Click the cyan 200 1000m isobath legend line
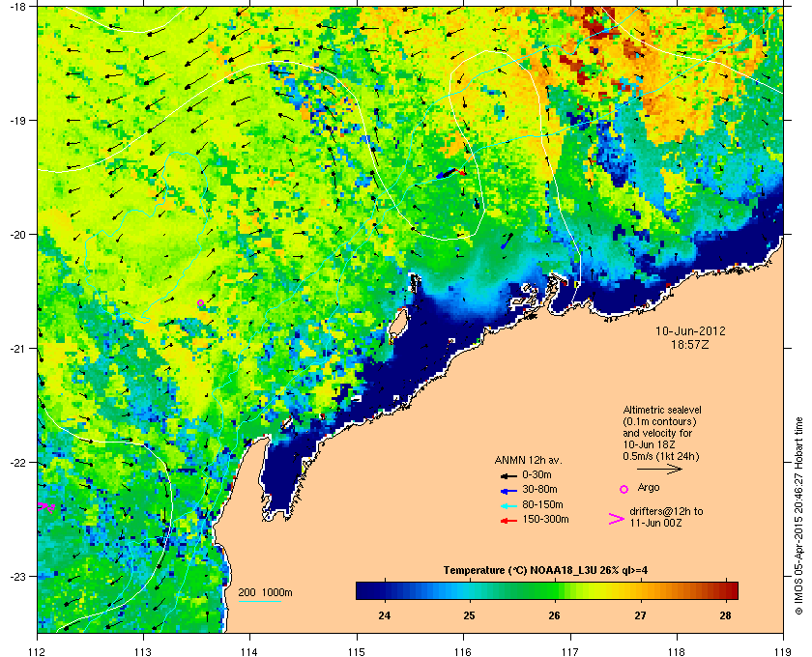The height and width of the screenshot is (657, 812). pyautogui.click(x=259, y=601)
